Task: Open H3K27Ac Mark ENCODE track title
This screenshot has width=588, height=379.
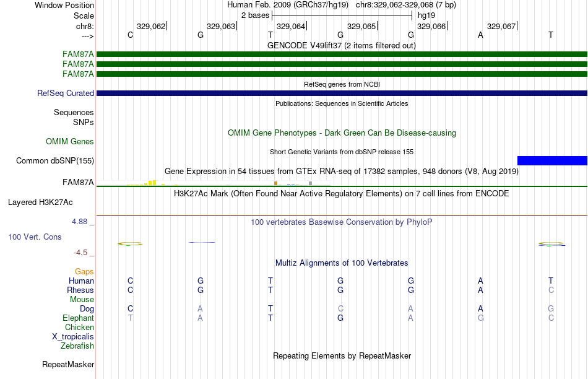Action: [342, 194]
